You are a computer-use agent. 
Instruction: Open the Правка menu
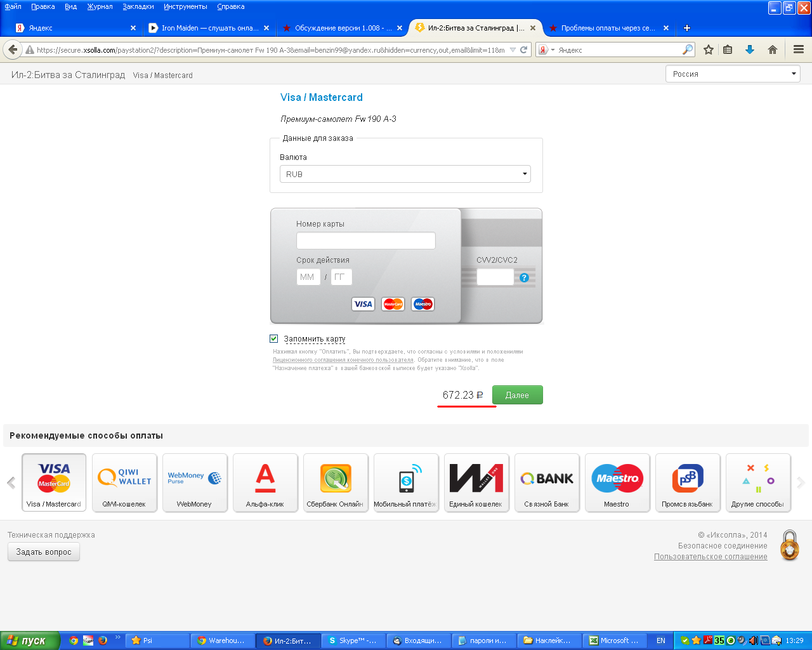point(43,6)
